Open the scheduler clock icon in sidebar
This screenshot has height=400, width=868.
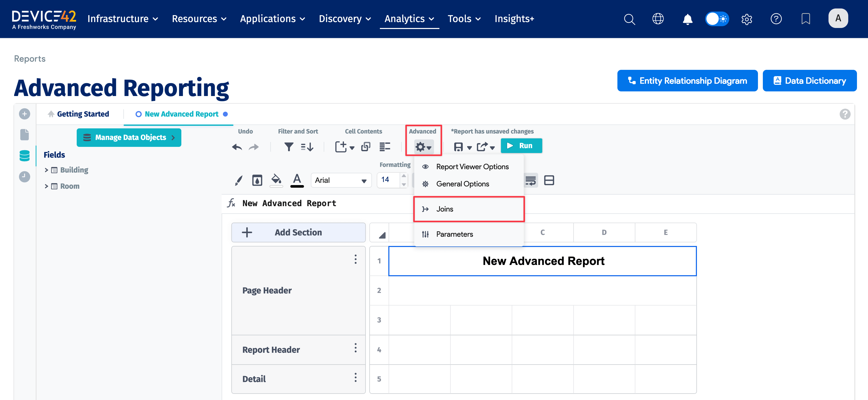point(25,177)
